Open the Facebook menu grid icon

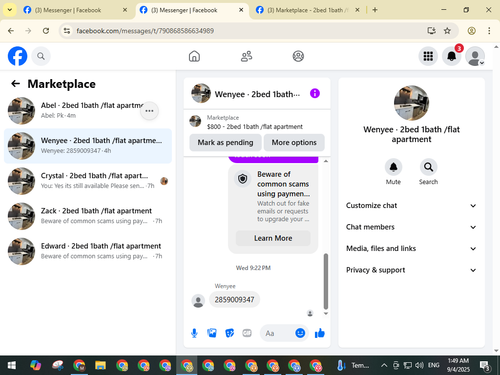(428, 56)
